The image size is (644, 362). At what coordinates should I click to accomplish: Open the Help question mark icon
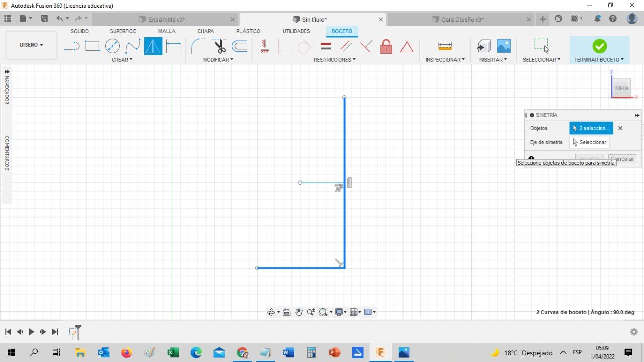[613, 19]
